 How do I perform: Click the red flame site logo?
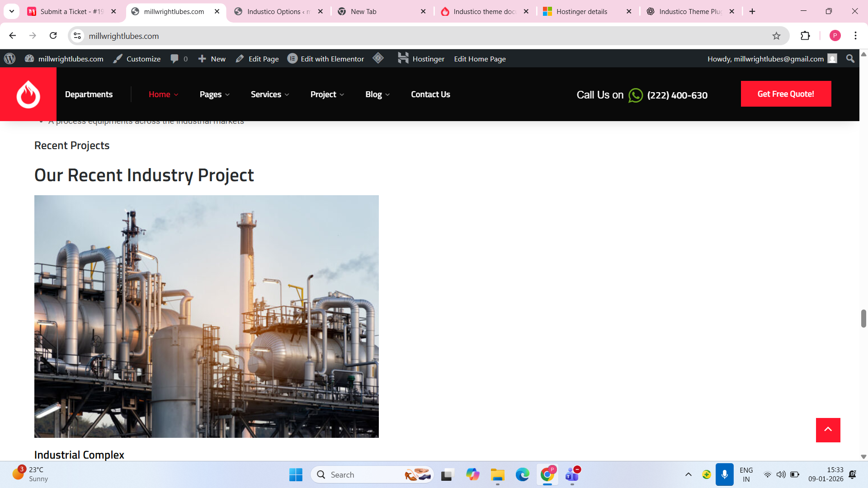28,94
